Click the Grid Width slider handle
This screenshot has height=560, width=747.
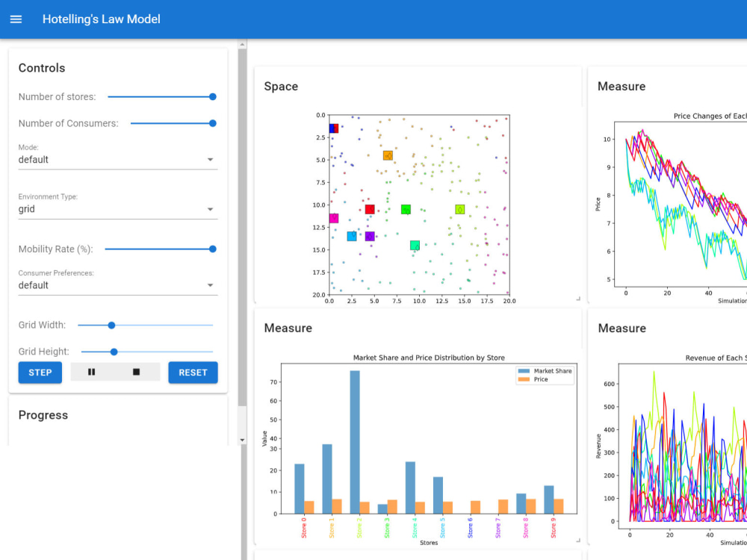click(x=111, y=326)
